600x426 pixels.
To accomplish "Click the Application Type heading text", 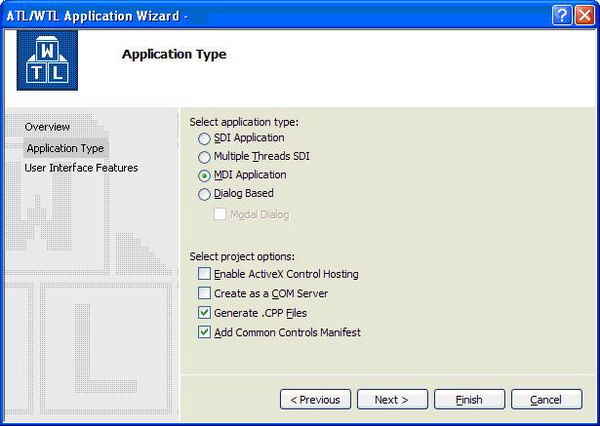I will [174, 54].
